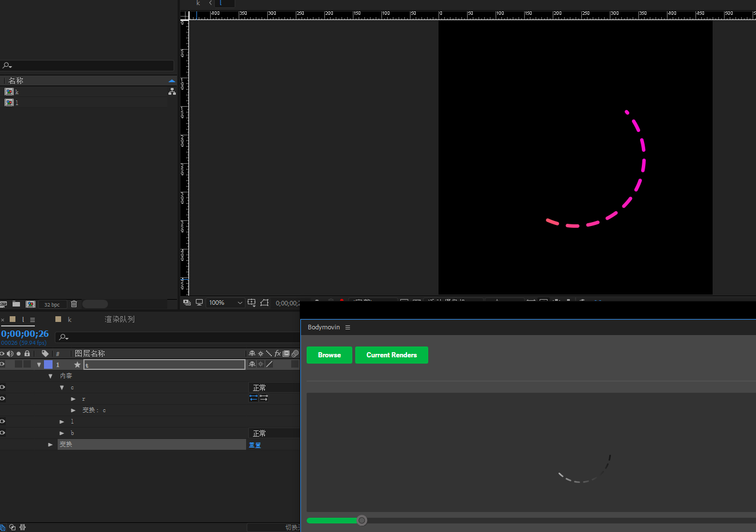This screenshot has height=532, width=756.
Task: Click the timecode 0;00;00;26 display
Action: [x=24, y=334]
